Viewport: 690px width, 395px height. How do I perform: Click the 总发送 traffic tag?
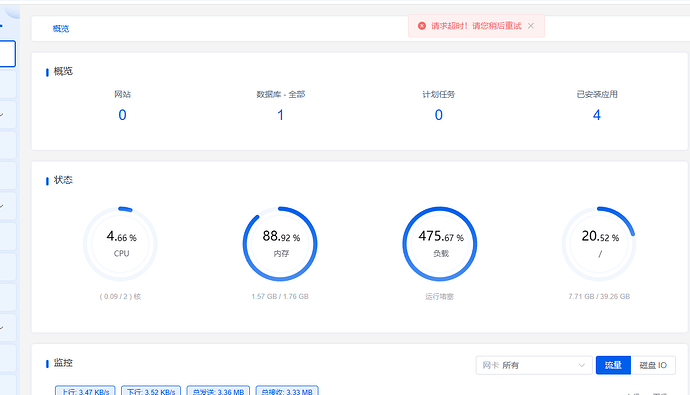pos(218,391)
